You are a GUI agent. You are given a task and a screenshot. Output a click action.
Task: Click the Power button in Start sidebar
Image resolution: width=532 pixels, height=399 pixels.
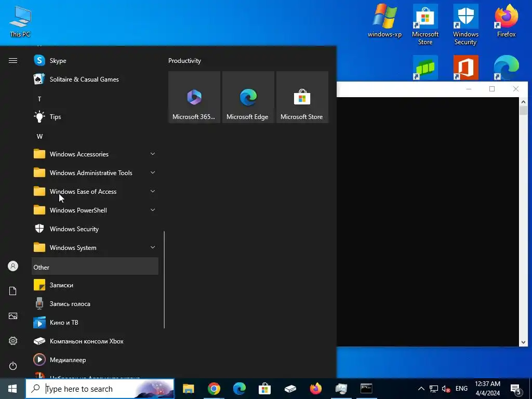pos(13,366)
